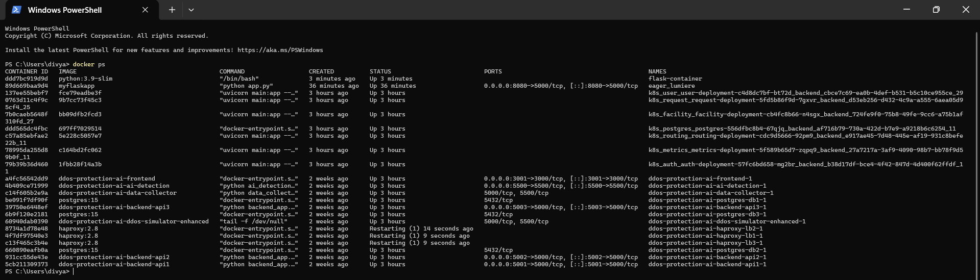The height and width of the screenshot is (280, 980).
Task: Close the Windows PowerShell tab
Action: click(145, 10)
